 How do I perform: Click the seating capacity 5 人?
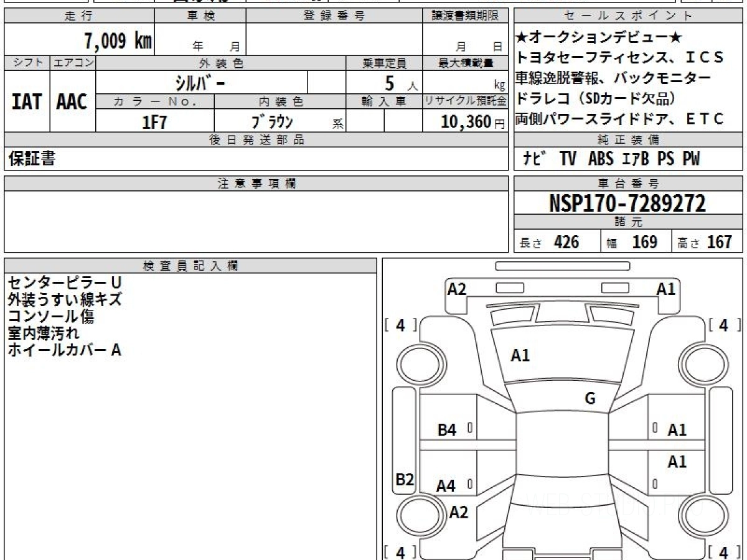tap(402, 83)
